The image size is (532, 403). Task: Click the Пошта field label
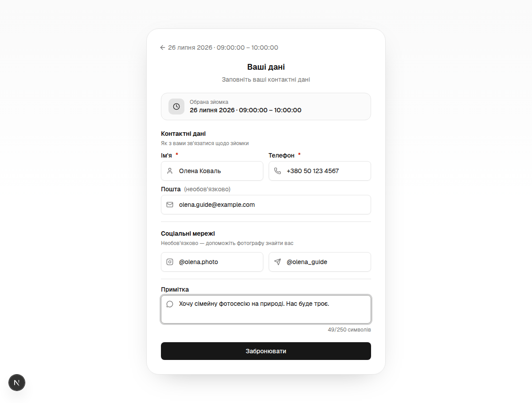171,189
